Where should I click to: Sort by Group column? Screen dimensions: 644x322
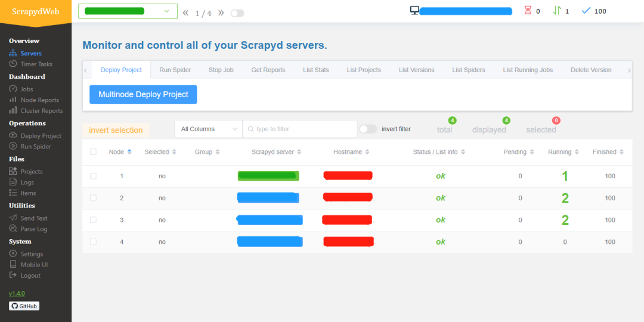[208, 152]
